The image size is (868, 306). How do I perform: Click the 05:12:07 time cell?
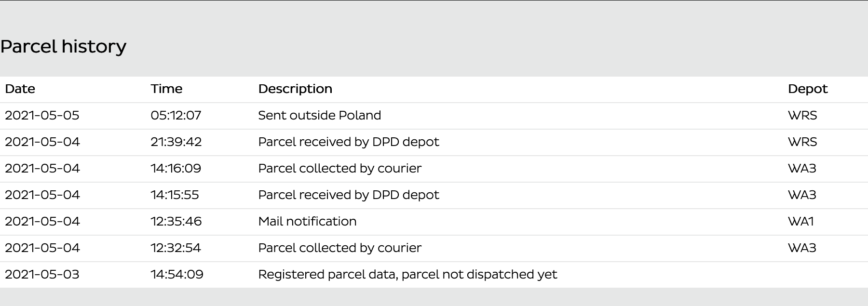pos(176,115)
